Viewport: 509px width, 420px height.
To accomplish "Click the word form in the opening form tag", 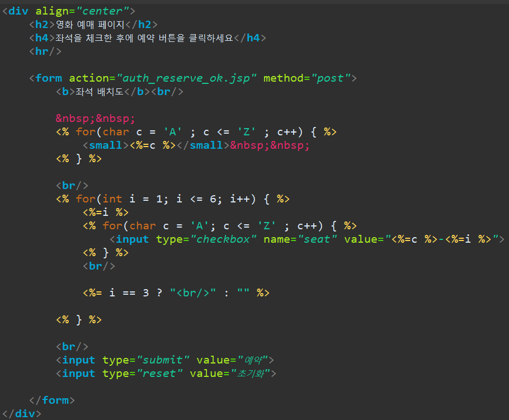I will (x=49, y=78).
